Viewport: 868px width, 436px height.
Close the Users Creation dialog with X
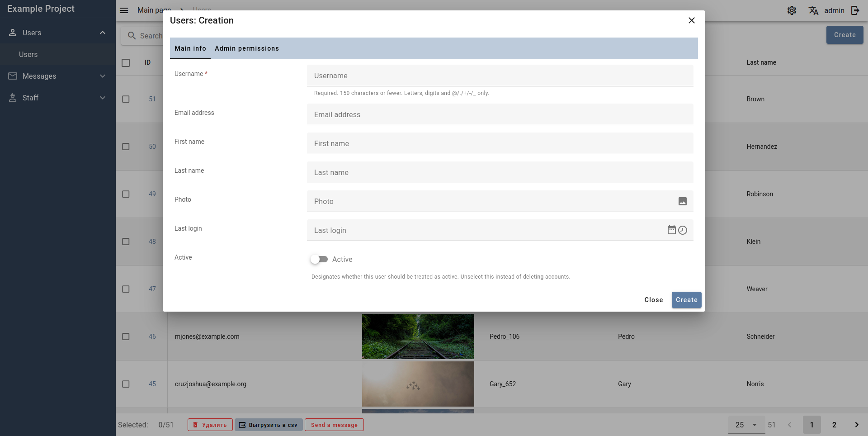[691, 20]
